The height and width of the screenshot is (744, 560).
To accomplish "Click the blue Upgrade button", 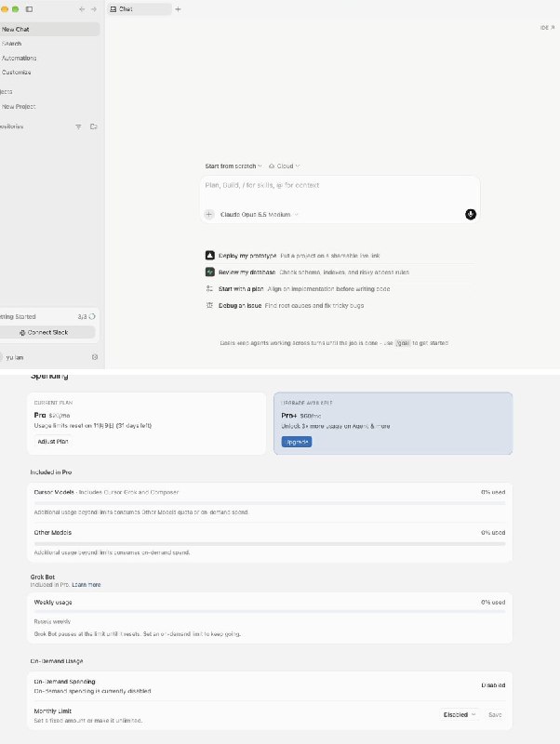I will pos(297,442).
